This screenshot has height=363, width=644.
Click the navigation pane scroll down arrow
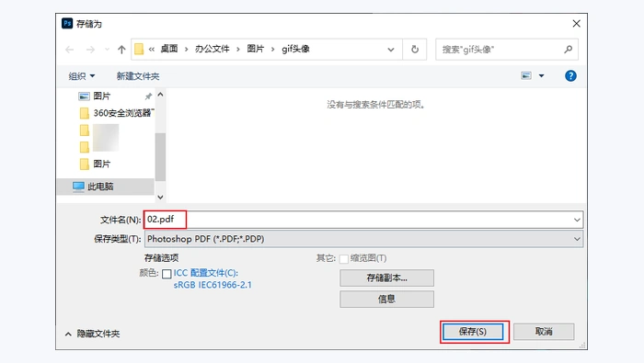coord(161,198)
